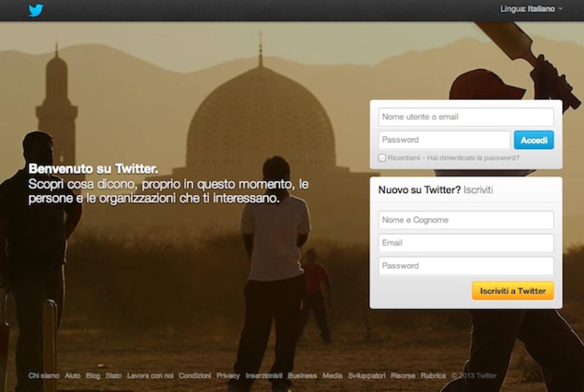Viewport: 584px width, 392px height.
Task: Open the Media footer link
Action: (332, 376)
